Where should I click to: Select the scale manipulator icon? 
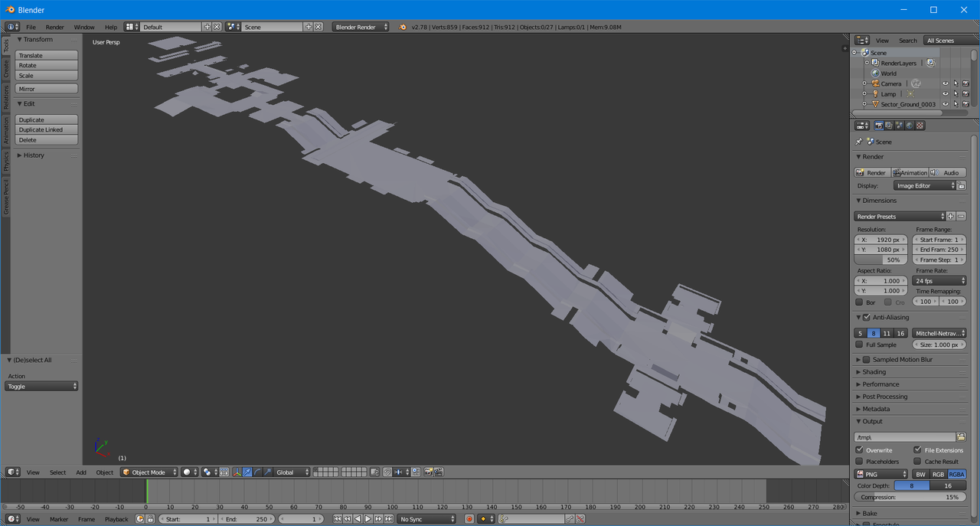[267, 472]
